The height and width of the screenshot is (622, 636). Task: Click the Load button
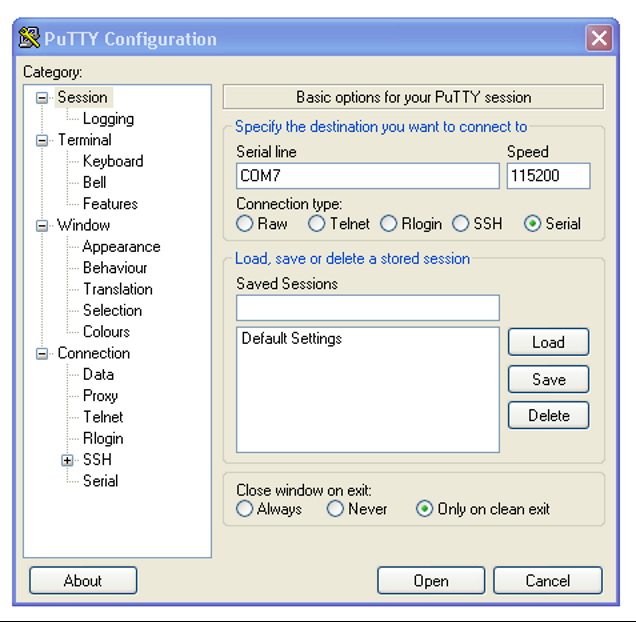click(x=548, y=342)
